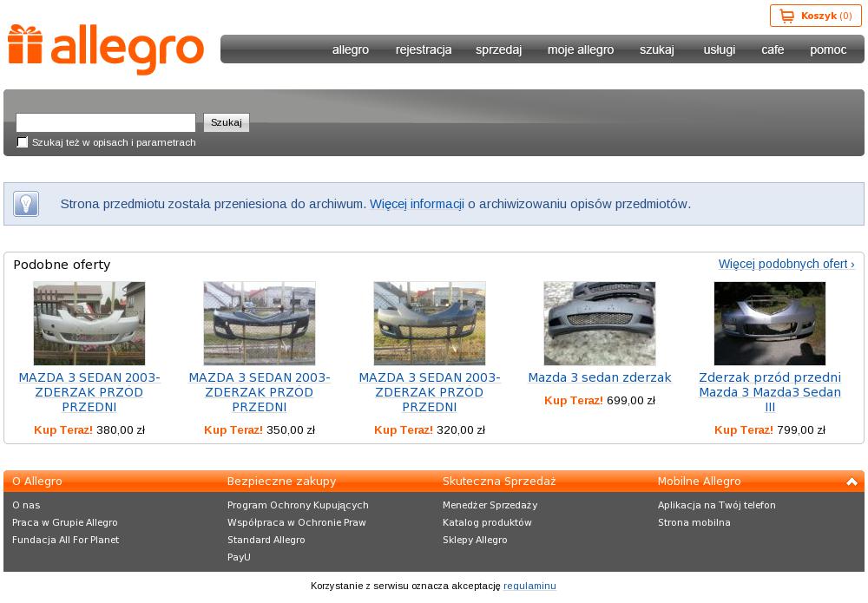Visit cafe from the navigation bar
The image size is (868, 603).
(x=773, y=49)
